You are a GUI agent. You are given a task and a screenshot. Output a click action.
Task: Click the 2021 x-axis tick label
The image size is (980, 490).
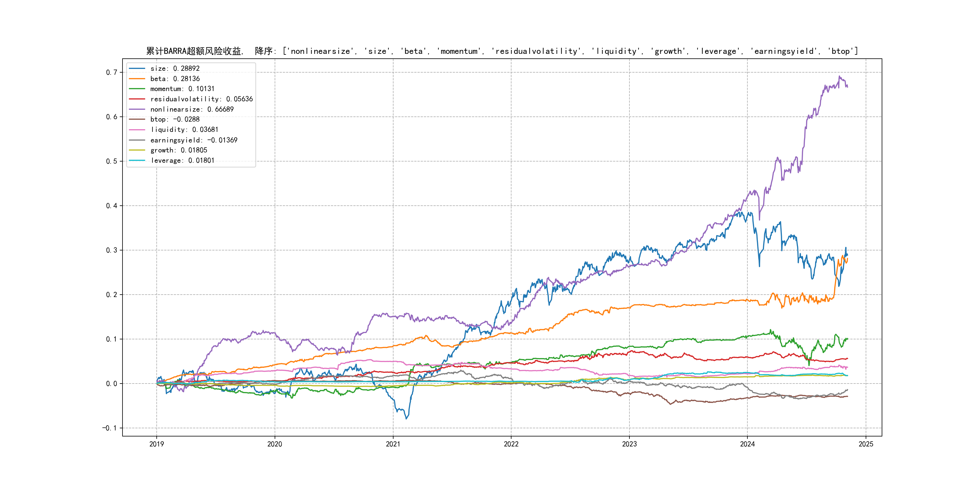393,444
